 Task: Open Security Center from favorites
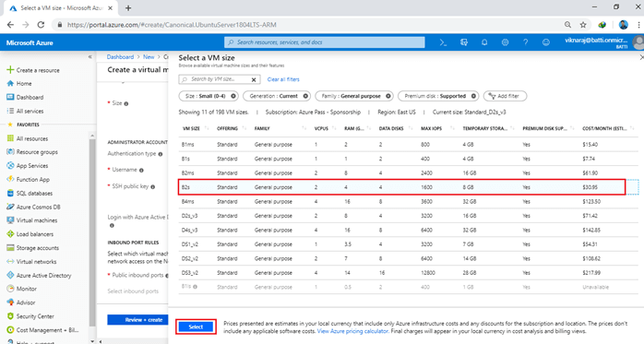tap(30, 316)
